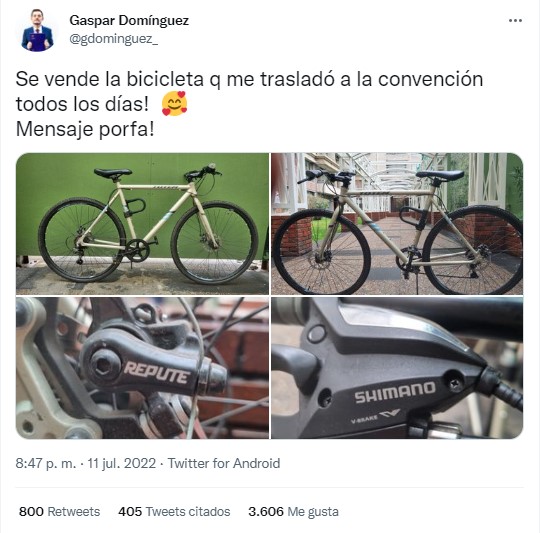540x533 pixels.
Task: View the 800 Retweets list
Action: [59, 512]
